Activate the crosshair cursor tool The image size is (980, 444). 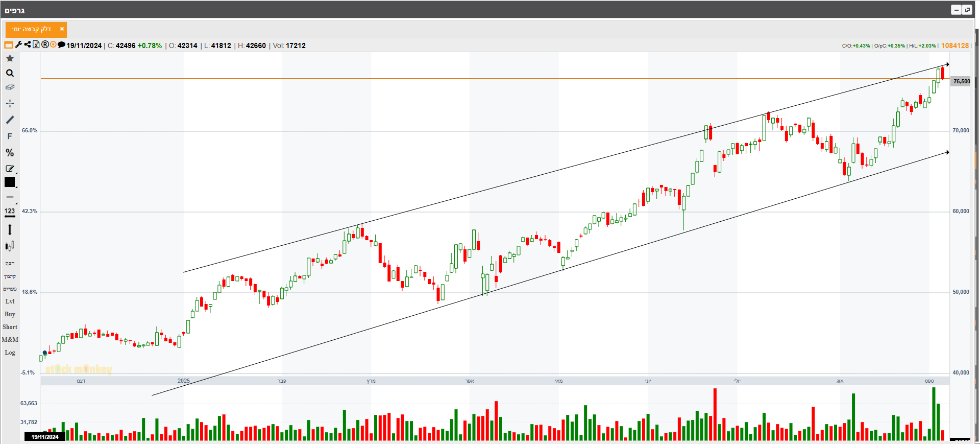(10, 103)
